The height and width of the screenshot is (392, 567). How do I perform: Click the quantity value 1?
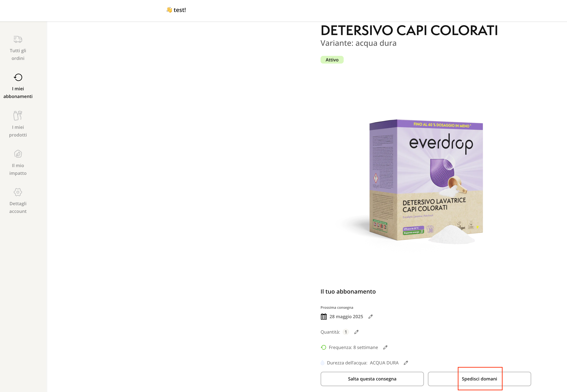[x=346, y=332]
